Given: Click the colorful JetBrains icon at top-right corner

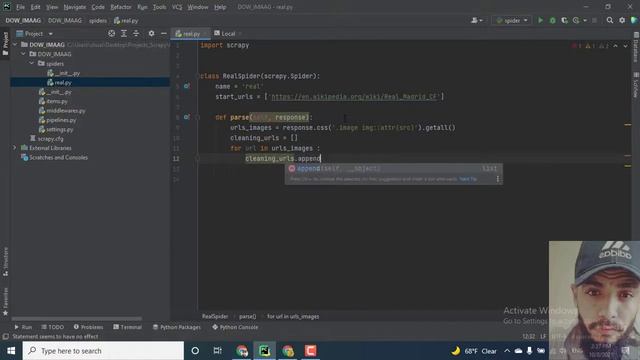Looking at the screenshot, I should click(x=634, y=20).
